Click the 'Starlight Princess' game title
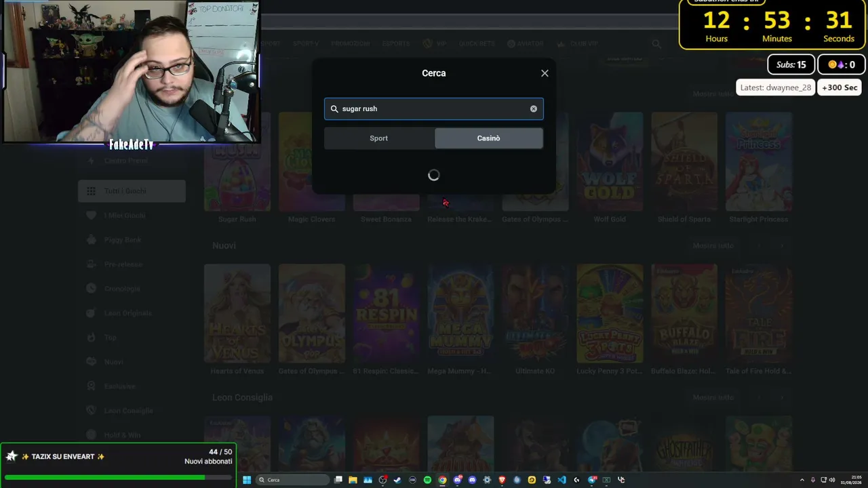Screen dimensions: 868x488 [759, 219]
